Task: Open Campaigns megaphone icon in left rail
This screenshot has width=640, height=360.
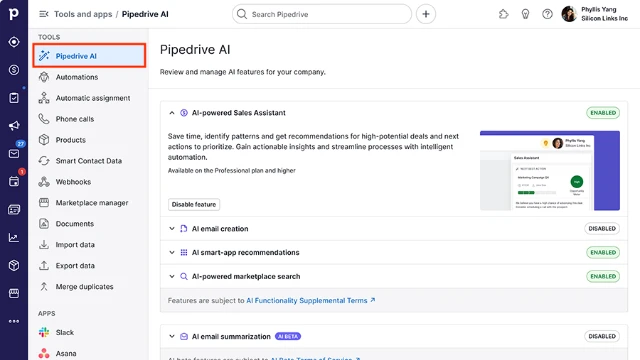Action: (14, 126)
